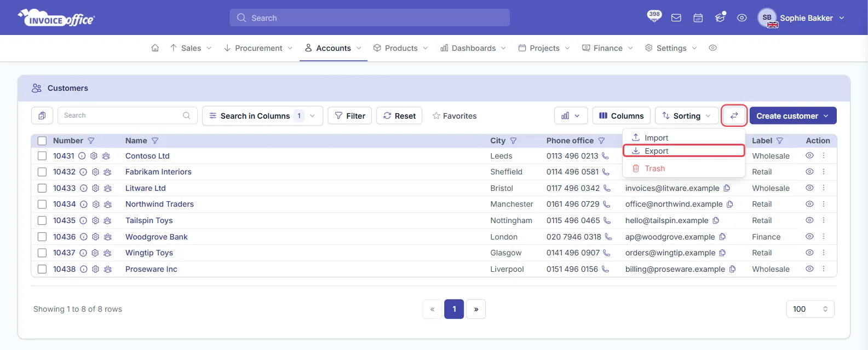Click the copy icon left of table search

click(x=42, y=115)
